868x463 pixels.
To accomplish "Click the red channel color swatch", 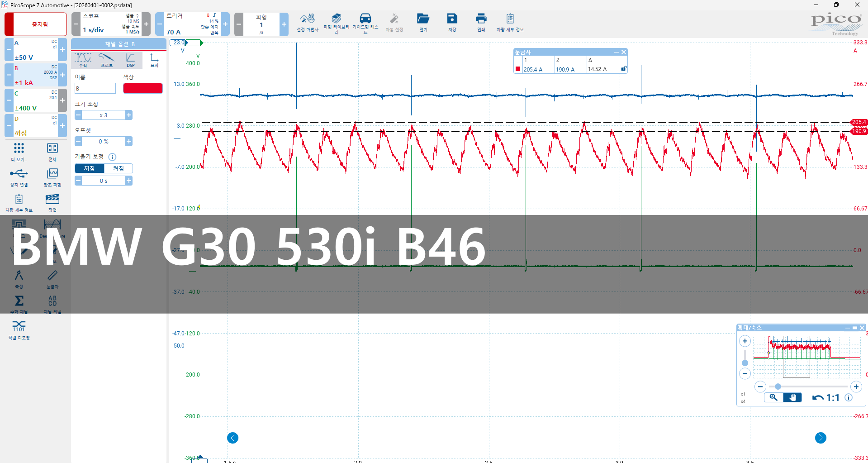I will (x=142, y=88).
